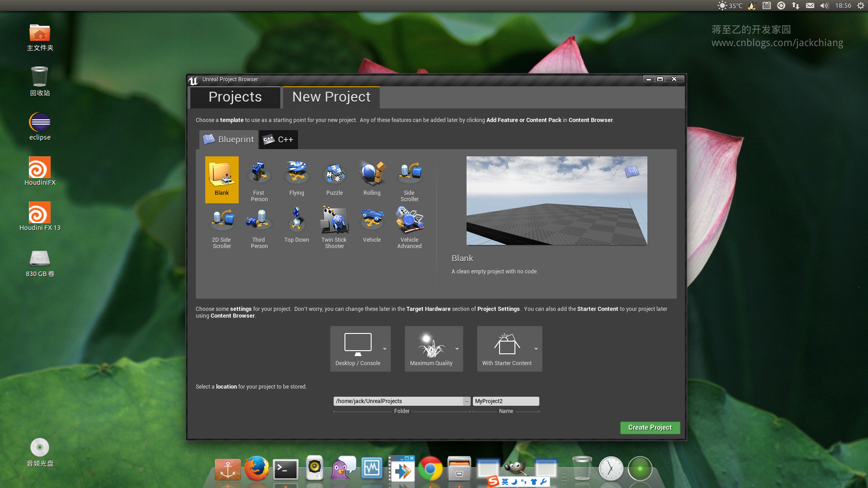Image resolution: width=868 pixels, height=488 pixels.
Task: Switch to the C++ template tab
Action: [x=278, y=140]
